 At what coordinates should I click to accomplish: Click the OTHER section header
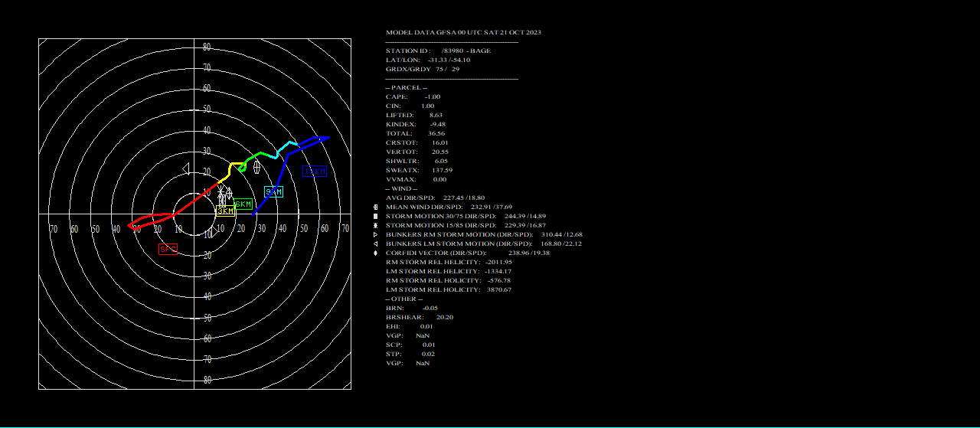click(x=403, y=299)
